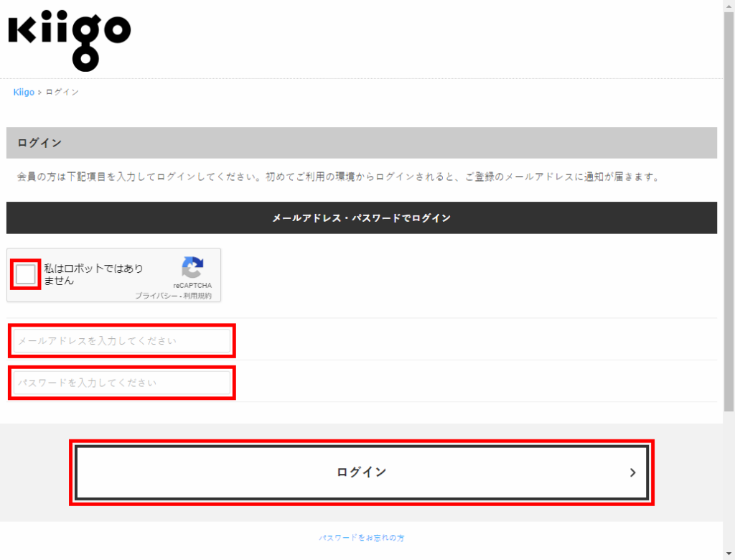Navigate back via the Kiigo breadcrumb link
Image resolution: width=735 pixels, height=560 pixels.
point(22,91)
